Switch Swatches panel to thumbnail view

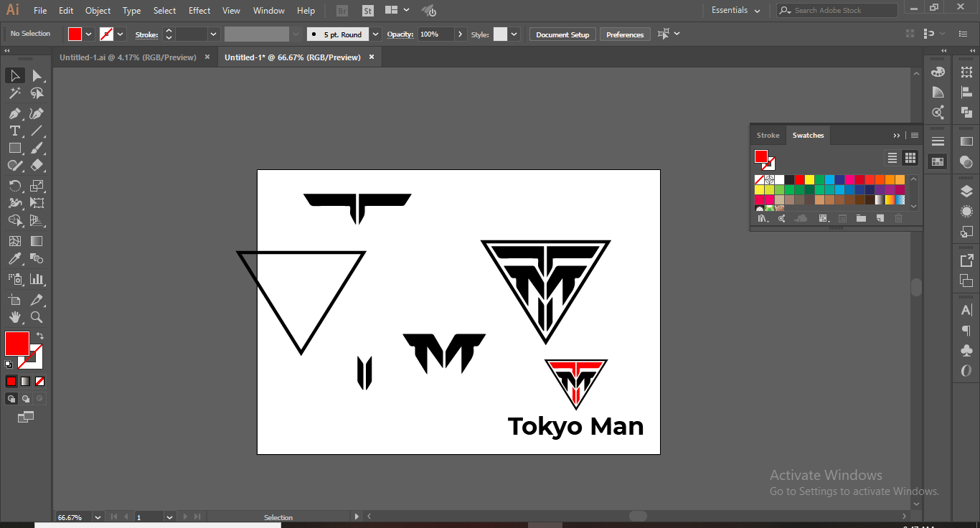[910, 158]
